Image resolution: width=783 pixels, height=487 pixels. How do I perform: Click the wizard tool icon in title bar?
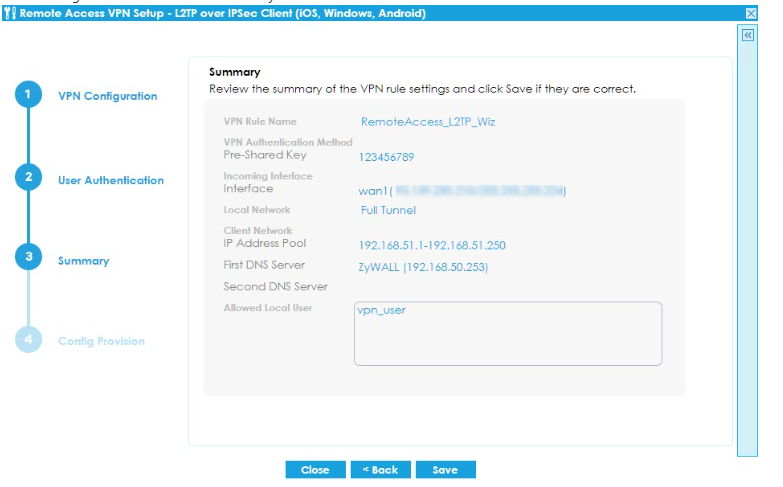(x=10, y=13)
